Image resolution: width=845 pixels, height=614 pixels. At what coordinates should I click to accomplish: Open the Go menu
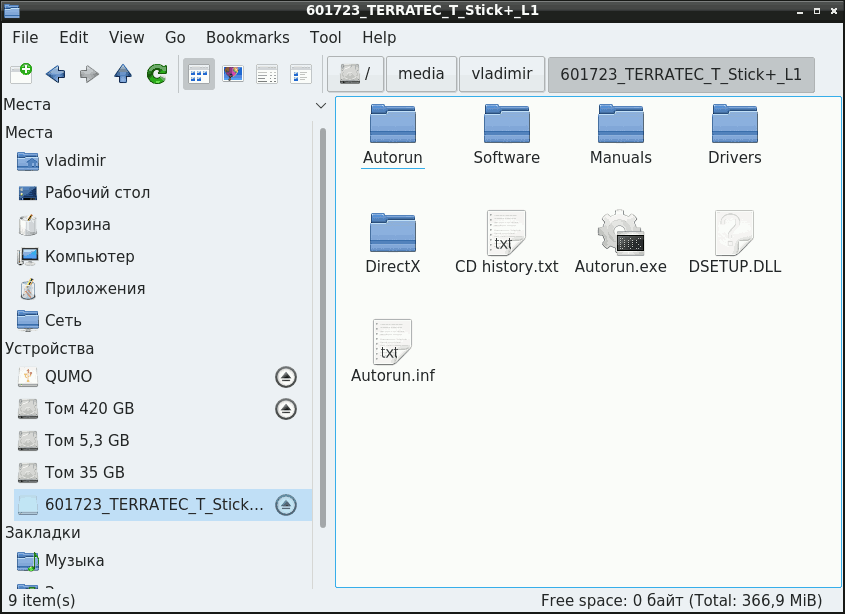(175, 37)
